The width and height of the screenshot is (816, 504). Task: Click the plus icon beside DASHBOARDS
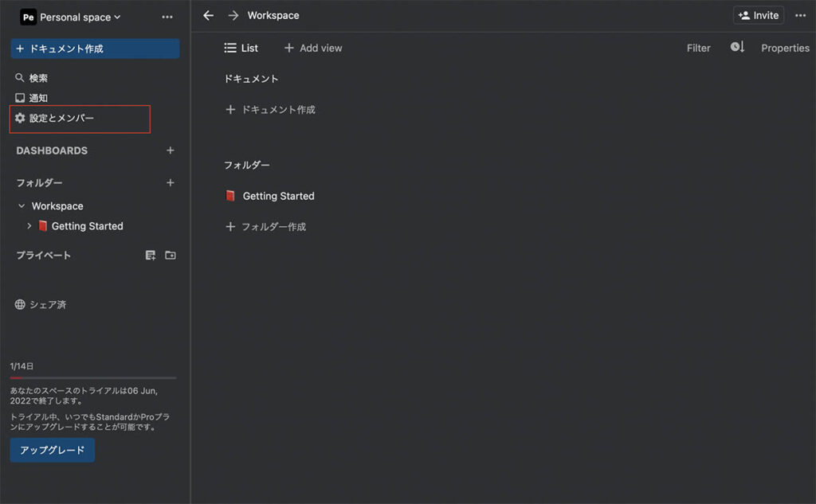pyautogui.click(x=170, y=150)
